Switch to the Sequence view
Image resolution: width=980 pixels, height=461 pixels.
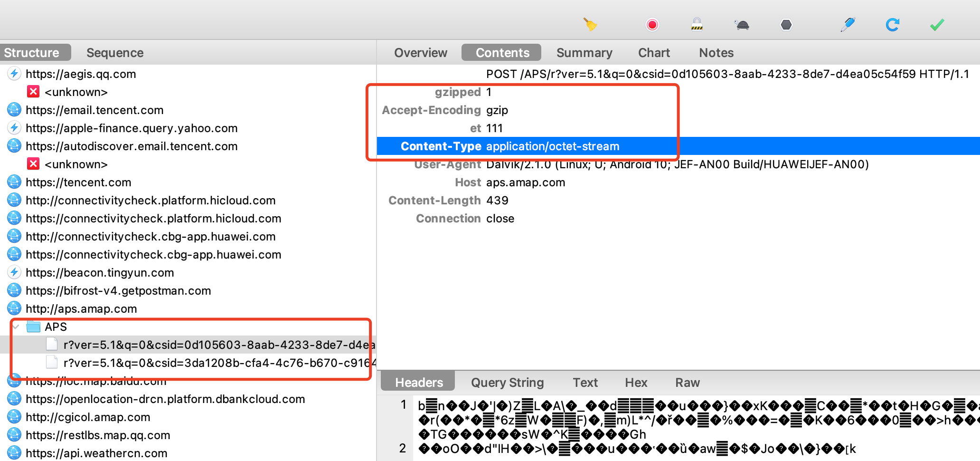(x=115, y=52)
